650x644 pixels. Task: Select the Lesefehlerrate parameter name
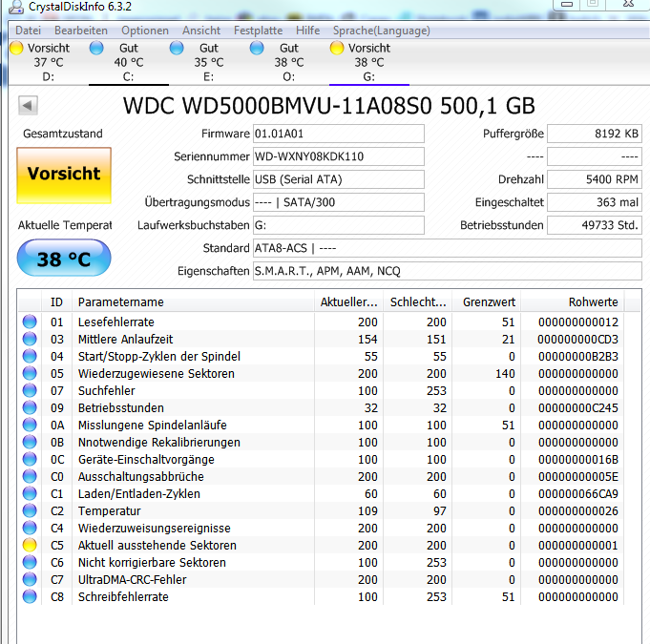(116, 322)
